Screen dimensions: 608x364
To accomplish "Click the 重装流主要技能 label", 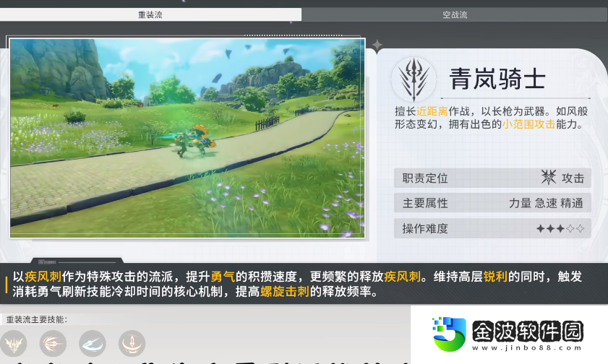I will 37,319.
